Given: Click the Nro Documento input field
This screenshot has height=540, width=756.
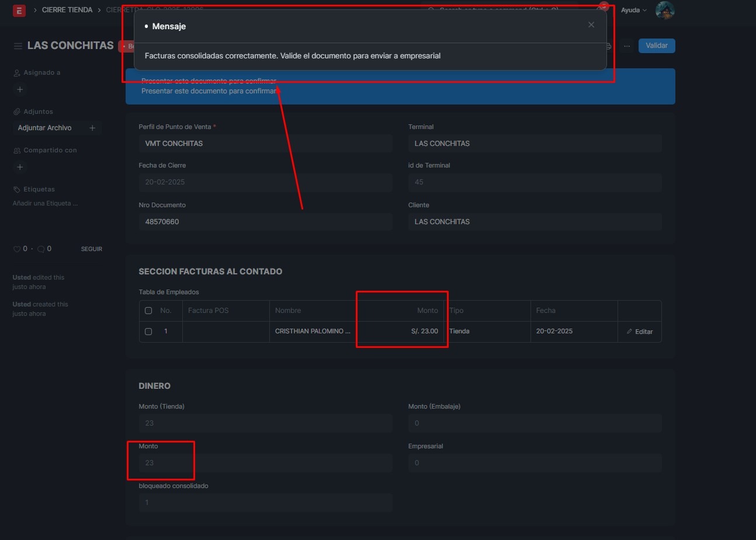Looking at the screenshot, I should pos(265,222).
